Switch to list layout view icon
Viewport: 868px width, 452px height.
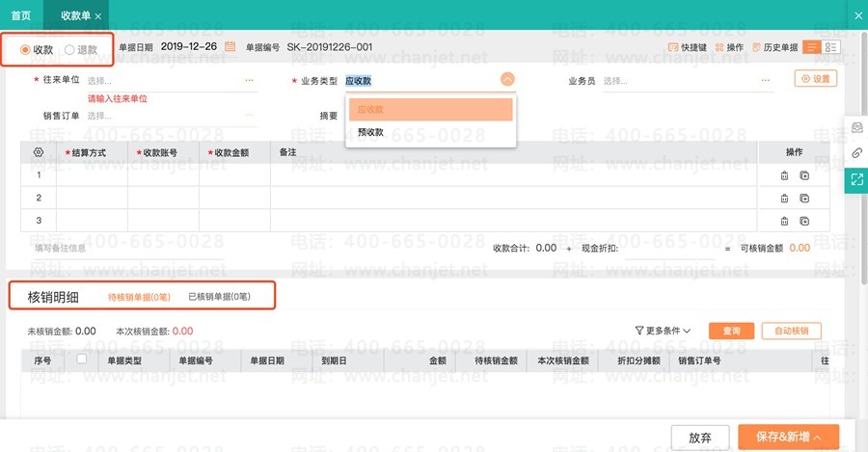(811, 47)
